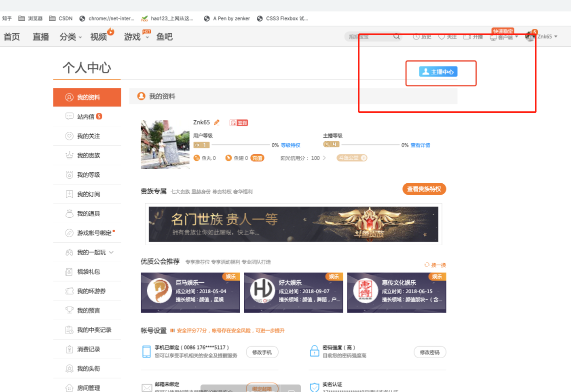Select 我的贵族 in the sidebar

point(87,155)
